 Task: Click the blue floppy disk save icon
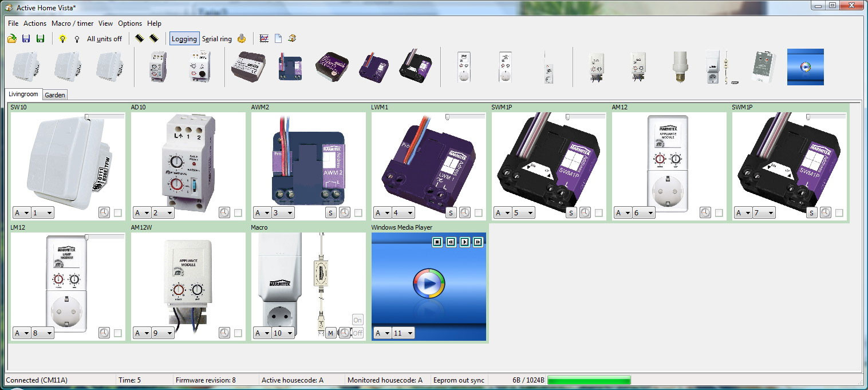(x=26, y=39)
